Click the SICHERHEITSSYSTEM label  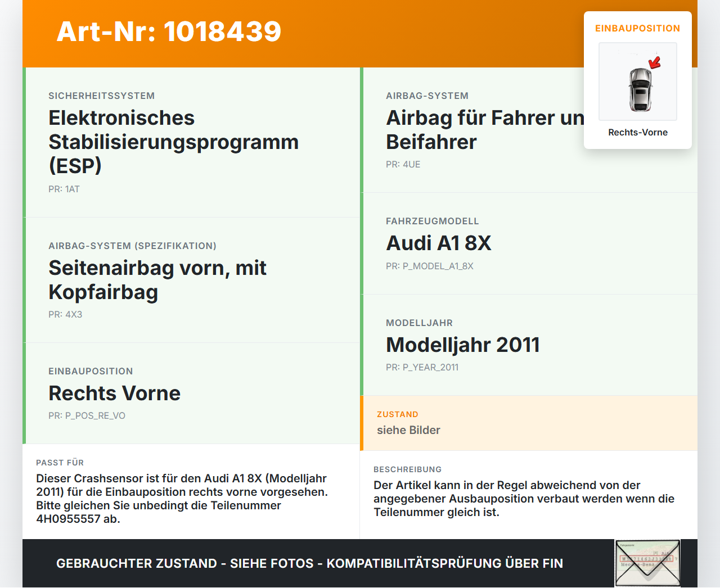(101, 96)
